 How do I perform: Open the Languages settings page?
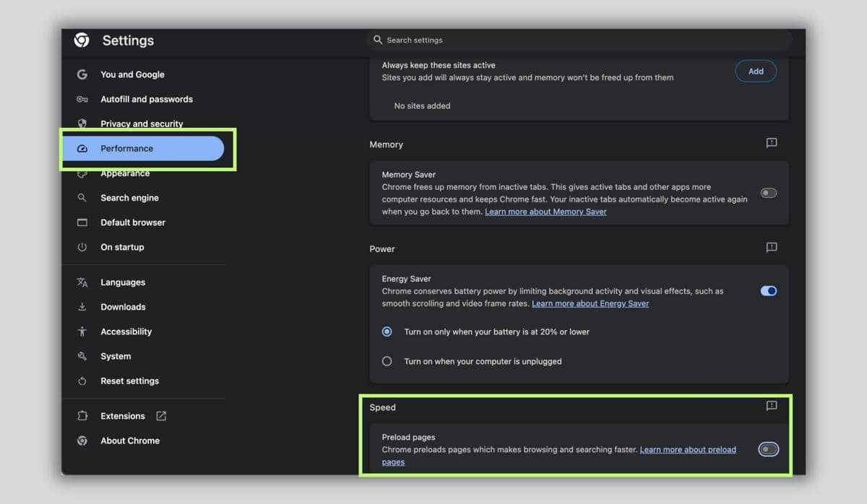pyautogui.click(x=123, y=282)
